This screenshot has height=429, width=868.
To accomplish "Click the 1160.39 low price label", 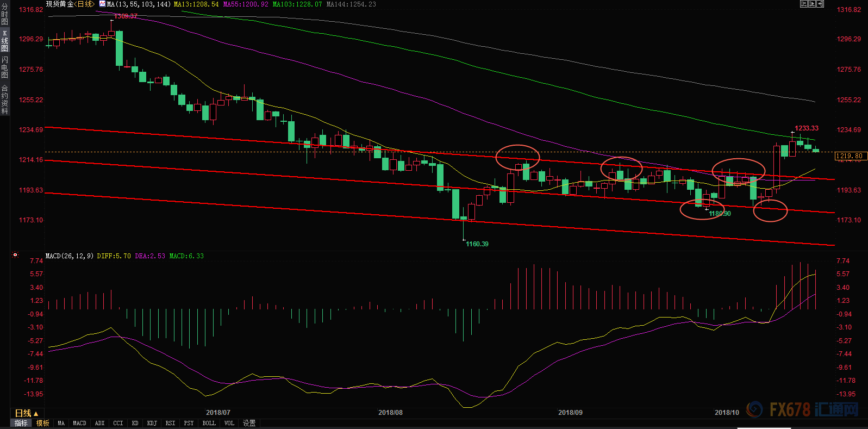I will click(x=477, y=244).
